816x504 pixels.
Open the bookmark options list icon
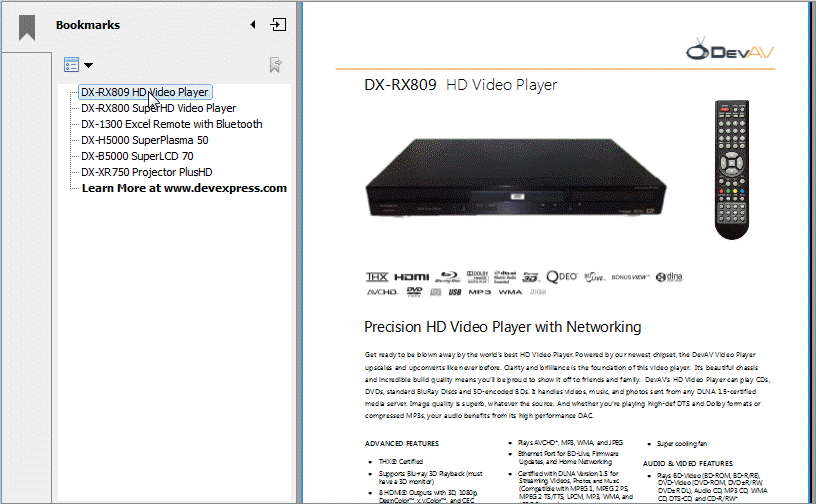click(x=71, y=65)
